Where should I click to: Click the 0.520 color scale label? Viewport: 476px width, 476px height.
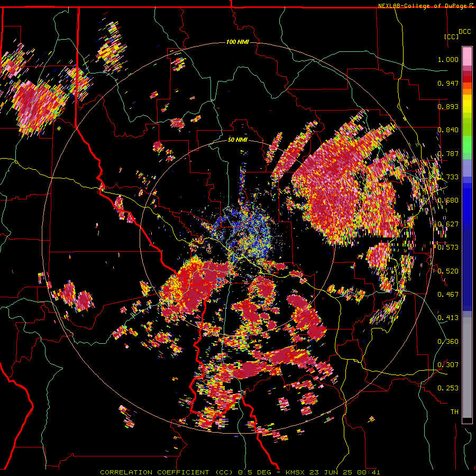[448, 271]
